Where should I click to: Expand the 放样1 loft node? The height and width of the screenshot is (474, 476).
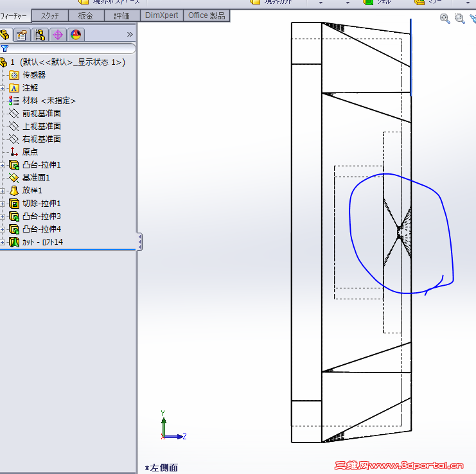tap(3, 191)
